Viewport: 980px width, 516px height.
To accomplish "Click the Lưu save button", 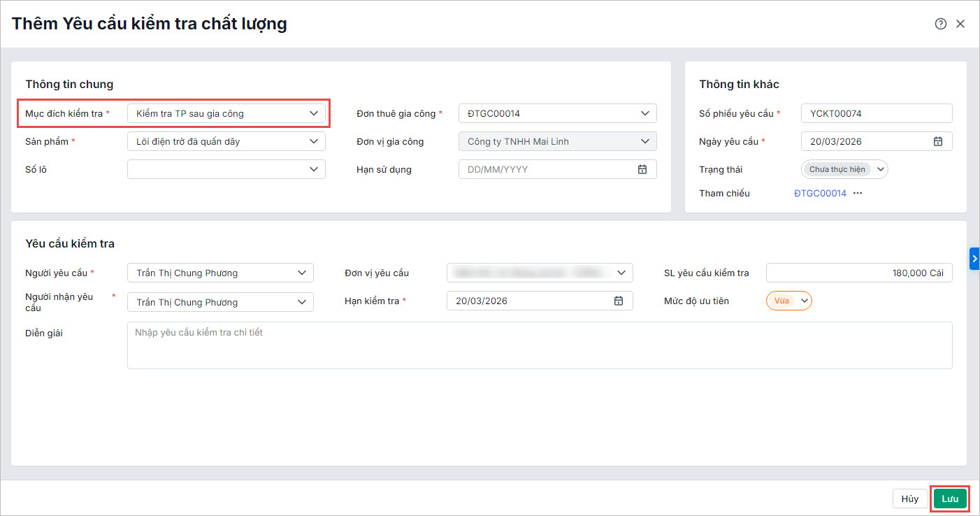I will [x=950, y=499].
